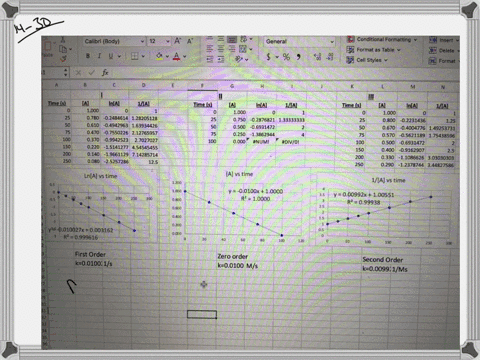
Task: Increase font size with large A
Action: point(178,41)
